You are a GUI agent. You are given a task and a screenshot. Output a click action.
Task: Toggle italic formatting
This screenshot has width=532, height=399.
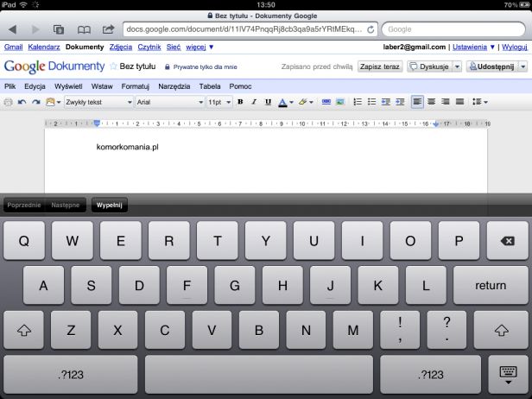[254, 102]
